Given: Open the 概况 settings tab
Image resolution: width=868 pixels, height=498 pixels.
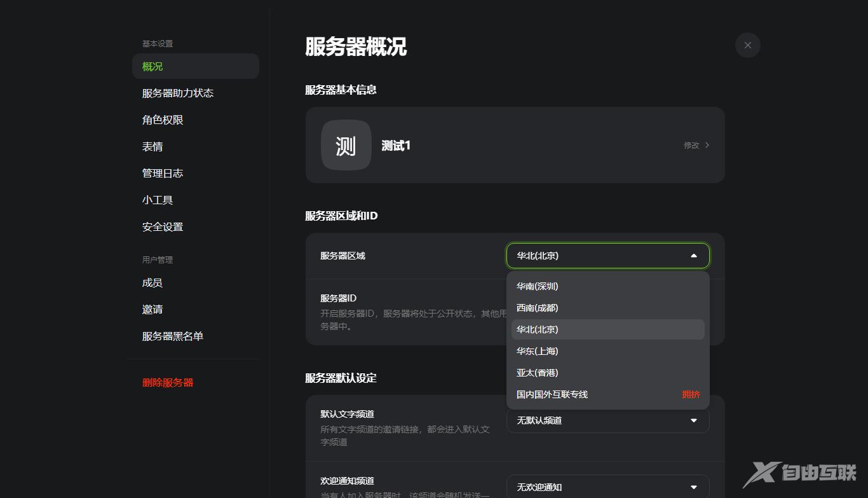Looking at the screenshot, I should [x=196, y=66].
